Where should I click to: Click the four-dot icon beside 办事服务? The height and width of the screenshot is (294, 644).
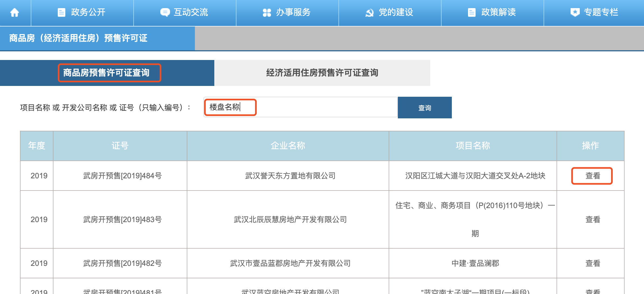pos(267,12)
